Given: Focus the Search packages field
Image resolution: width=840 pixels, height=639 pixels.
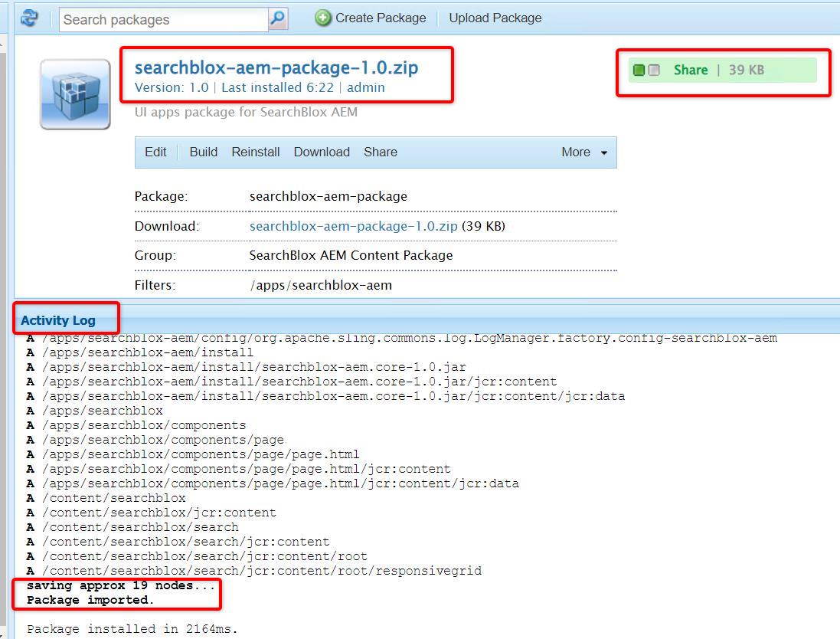Looking at the screenshot, I should click(x=163, y=19).
